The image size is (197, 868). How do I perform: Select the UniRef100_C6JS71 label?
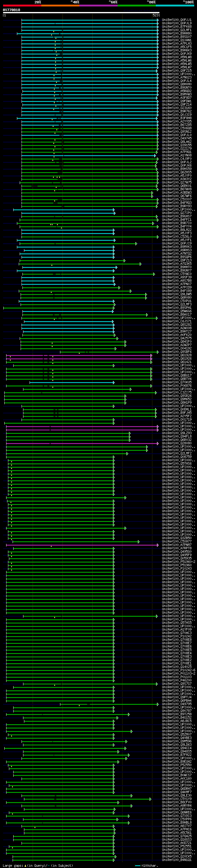(176, 321)
